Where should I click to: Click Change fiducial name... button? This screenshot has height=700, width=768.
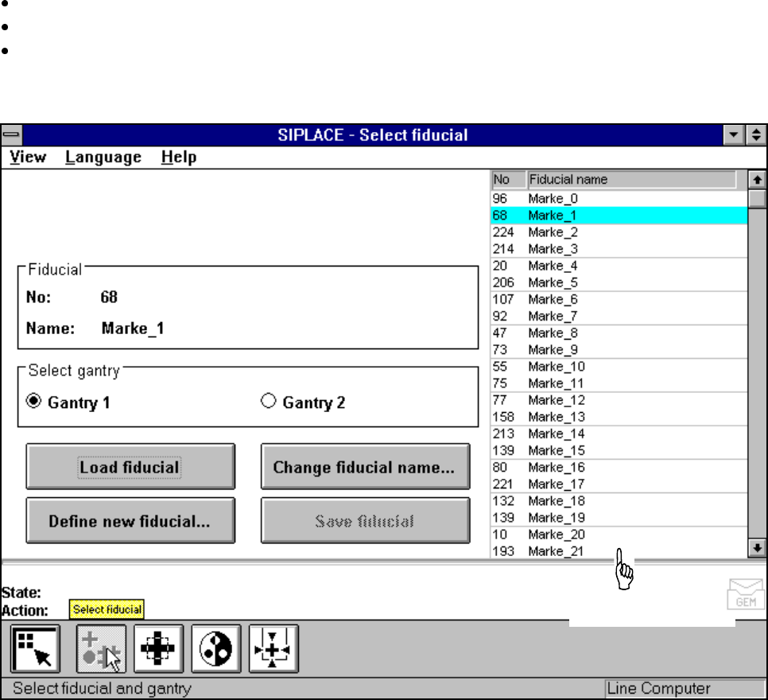click(x=366, y=467)
